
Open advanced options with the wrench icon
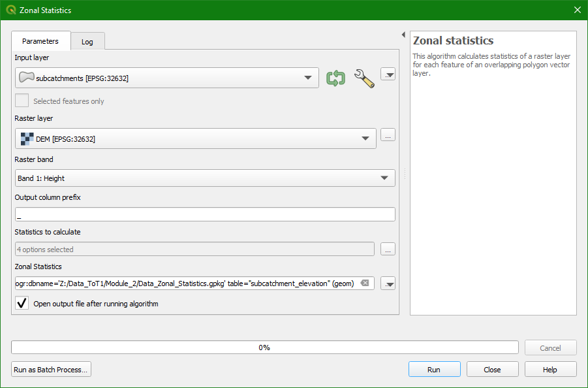(x=364, y=78)
